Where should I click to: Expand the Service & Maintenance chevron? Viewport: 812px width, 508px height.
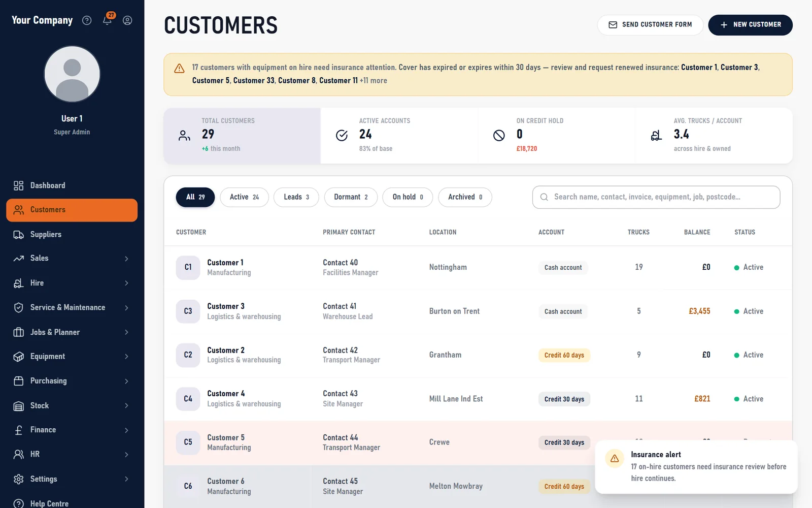pos(126,308)
